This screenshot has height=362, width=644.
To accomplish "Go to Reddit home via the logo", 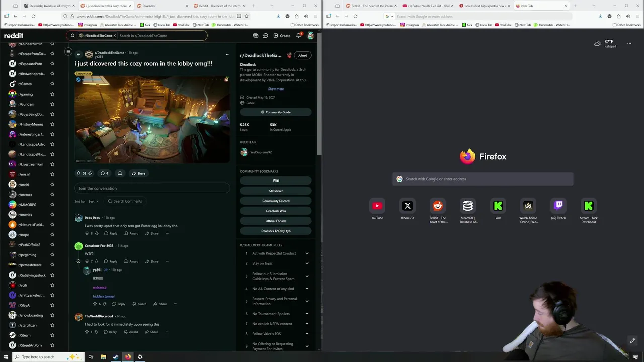I will 14,36.
